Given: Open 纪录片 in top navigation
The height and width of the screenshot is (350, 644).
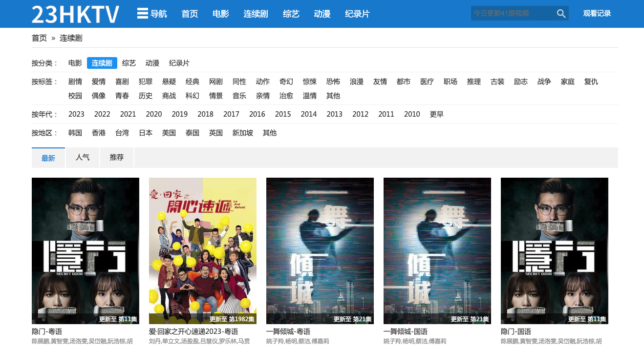Looking at the screenshot, I should click(358, 14).
